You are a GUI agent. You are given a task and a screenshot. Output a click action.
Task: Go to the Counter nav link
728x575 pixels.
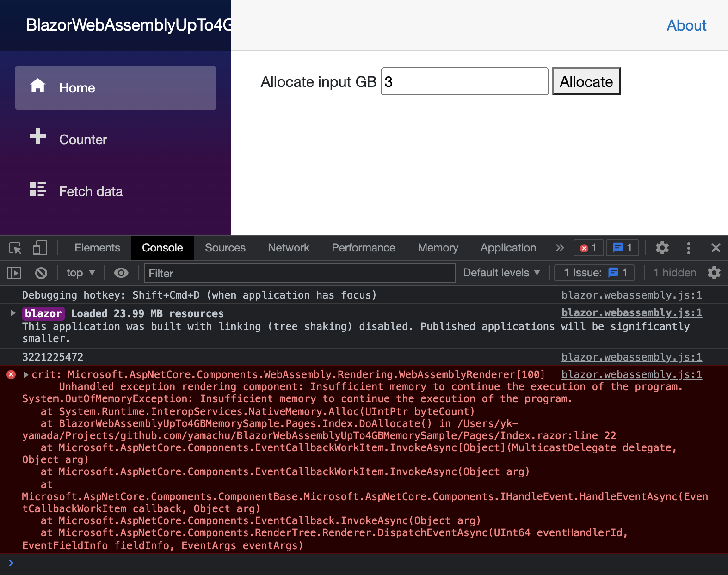coord(116,140)
